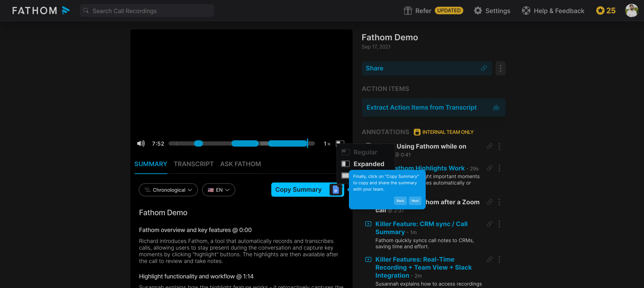
Task: Switch to the SUMMARY tab
Action: point(151,164)
